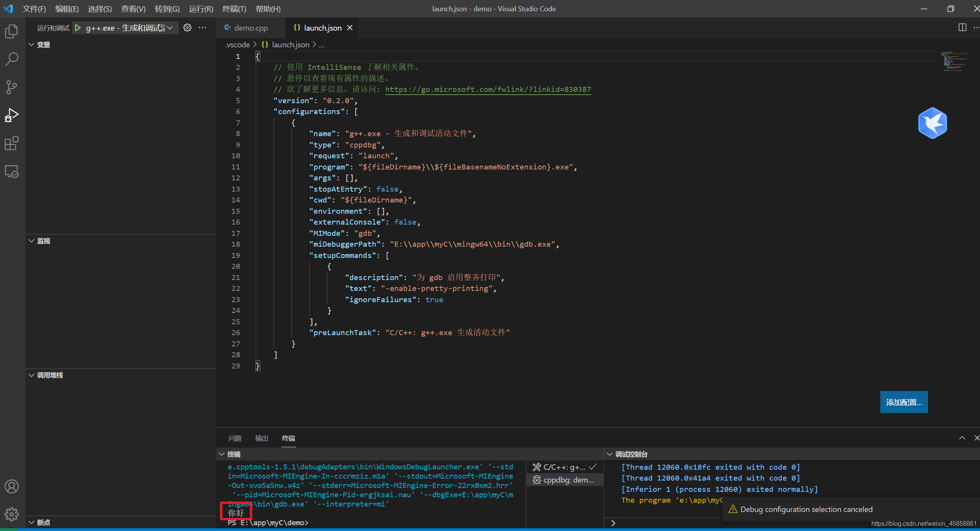Collapse the 调用堆栈 section
Viewport: 980px width, 531px height.
(x=120, y=375)
